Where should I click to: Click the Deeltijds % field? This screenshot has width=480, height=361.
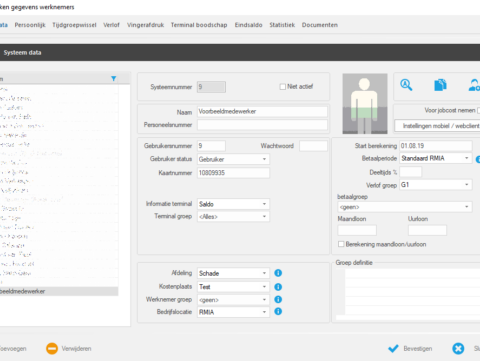pyautogui.click(x=411, y=172)
